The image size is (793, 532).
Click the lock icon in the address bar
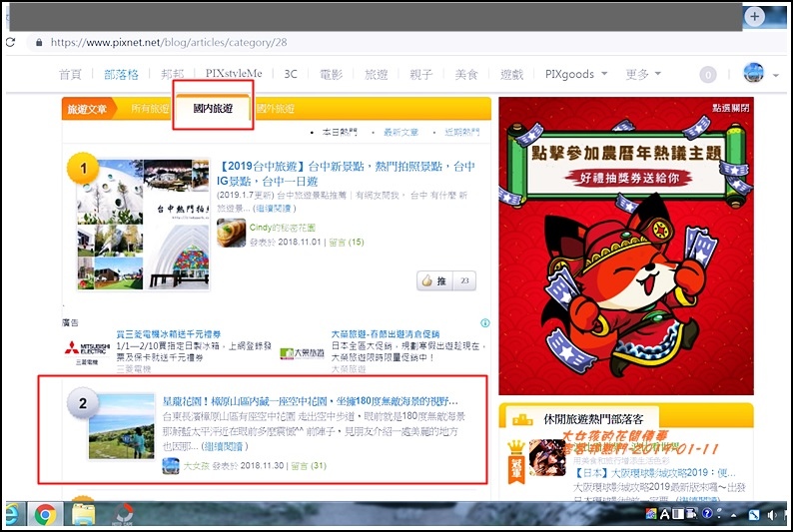pos(39,43)
